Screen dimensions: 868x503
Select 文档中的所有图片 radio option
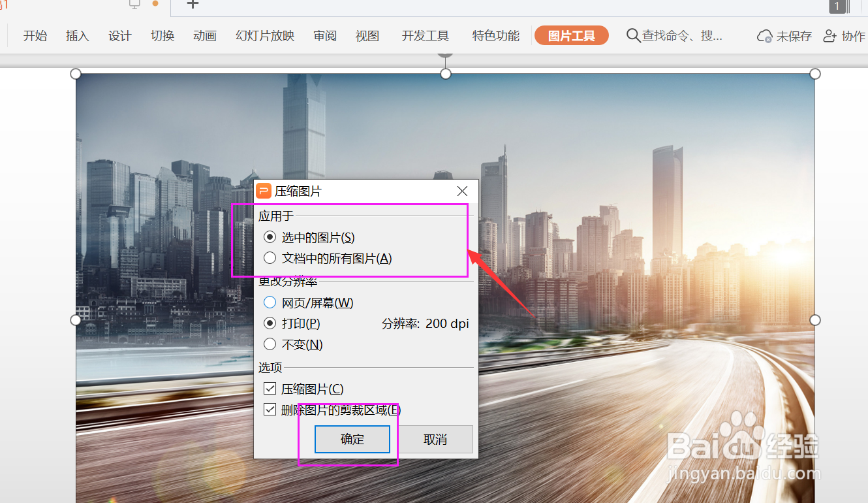tap(328, 258)
